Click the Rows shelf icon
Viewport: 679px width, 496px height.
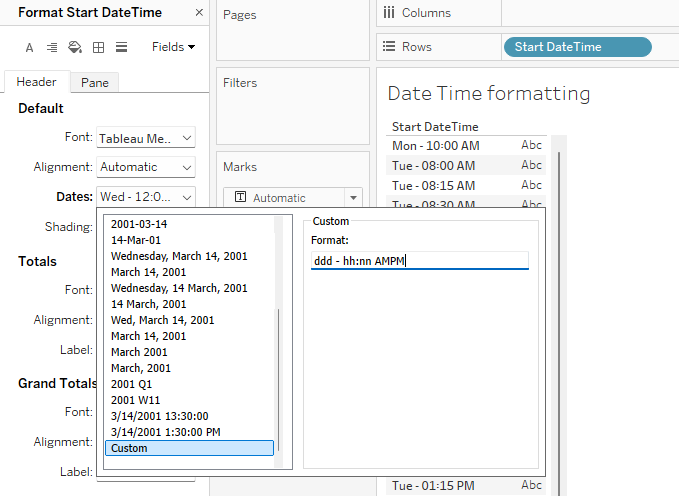388,46
